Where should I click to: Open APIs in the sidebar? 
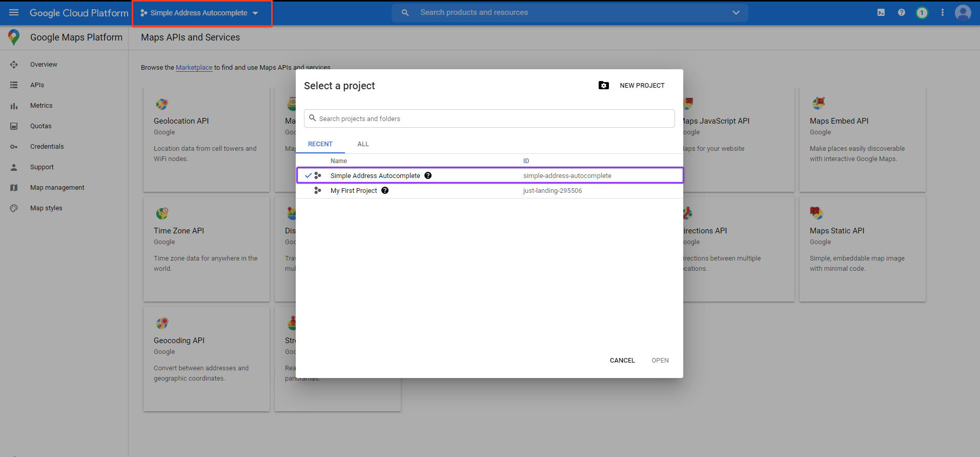point(37,85)
